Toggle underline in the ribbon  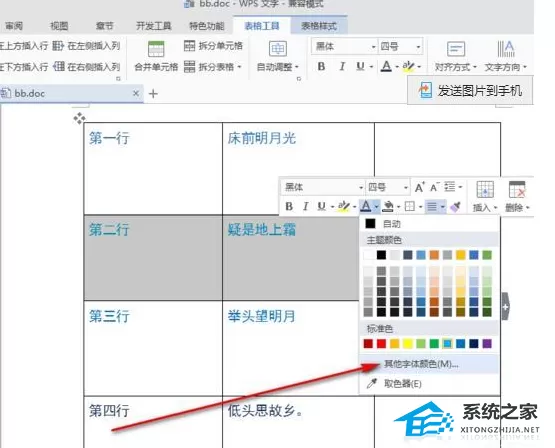pyautogui.click(x=360, y=66)
